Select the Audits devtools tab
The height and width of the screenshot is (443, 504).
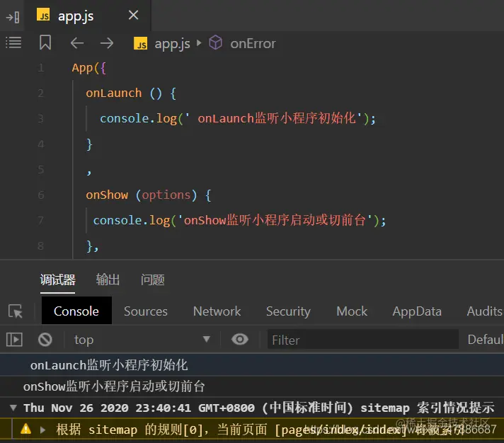(484, 311)
